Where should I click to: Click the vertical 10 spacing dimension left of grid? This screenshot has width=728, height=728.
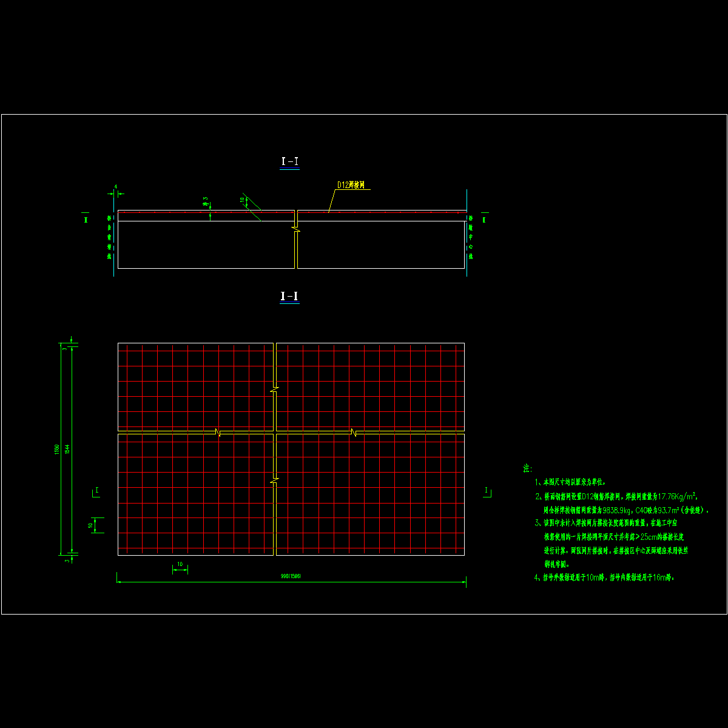[90, 525]
